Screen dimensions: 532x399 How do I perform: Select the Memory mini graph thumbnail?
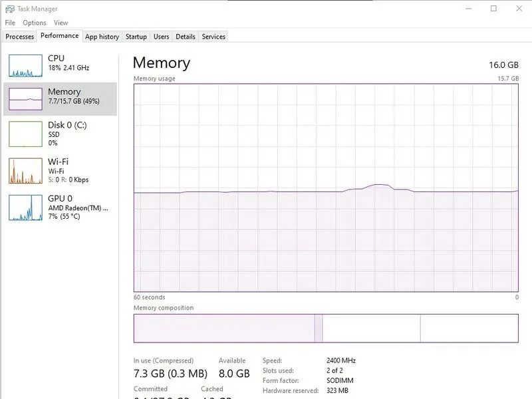coord(25,98)
